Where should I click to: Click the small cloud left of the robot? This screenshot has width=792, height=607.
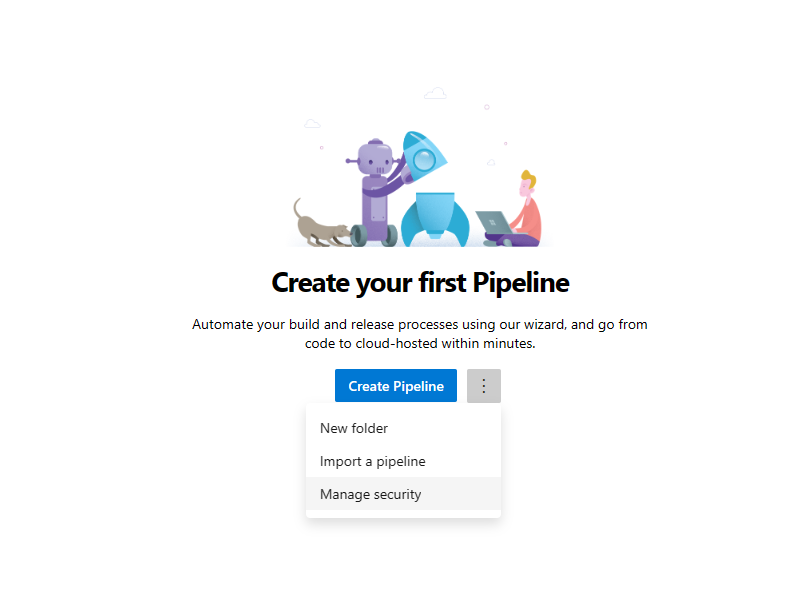coord(312,124)
